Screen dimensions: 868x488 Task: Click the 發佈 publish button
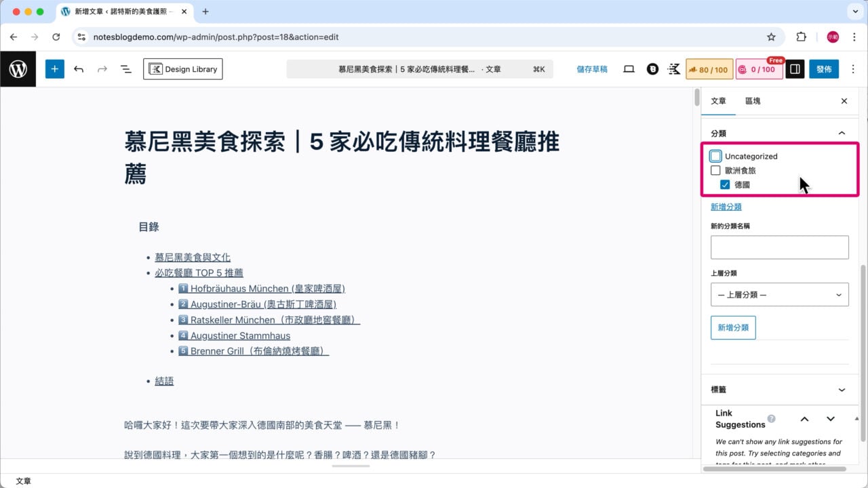click(823, 68)
